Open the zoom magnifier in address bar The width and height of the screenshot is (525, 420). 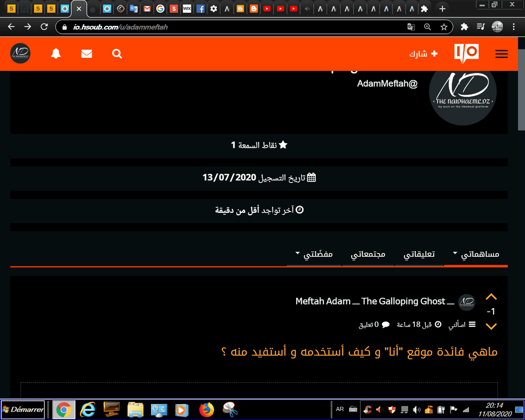pos(427,27)
